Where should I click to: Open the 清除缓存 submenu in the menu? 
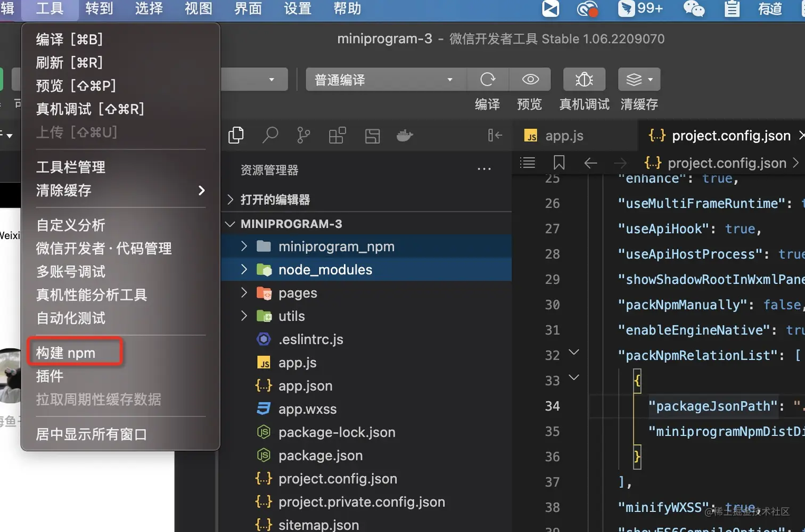coord(121,190)
